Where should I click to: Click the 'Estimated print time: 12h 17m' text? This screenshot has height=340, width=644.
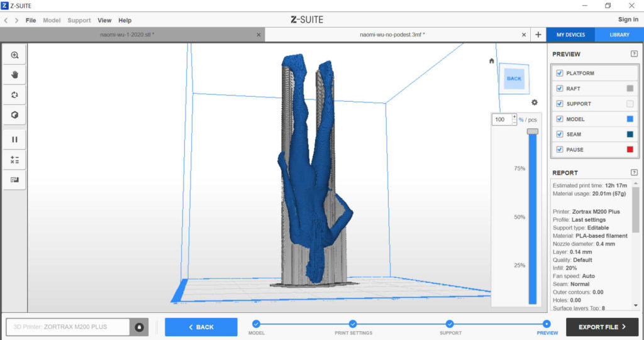[590, 185]
